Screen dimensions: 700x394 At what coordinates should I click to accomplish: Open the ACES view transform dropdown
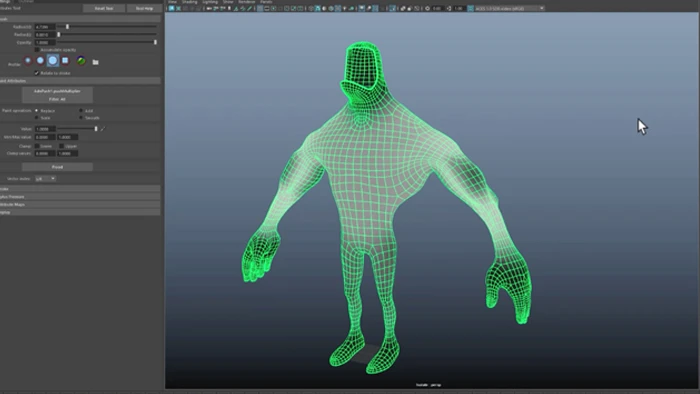coord(509,8)
